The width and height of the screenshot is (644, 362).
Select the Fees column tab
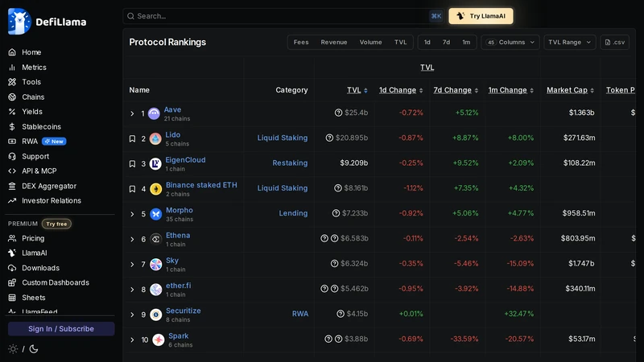pos(301,43)
